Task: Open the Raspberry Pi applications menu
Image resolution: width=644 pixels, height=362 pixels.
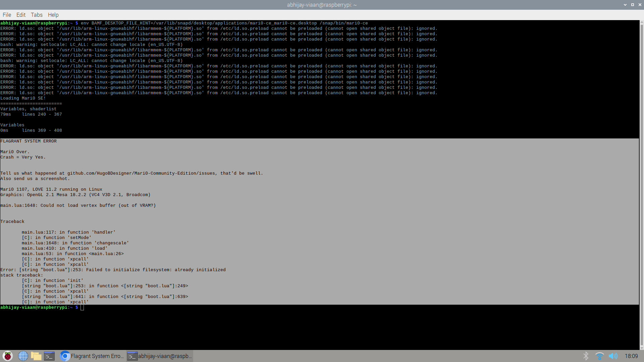Action: (x=7, y=356)
